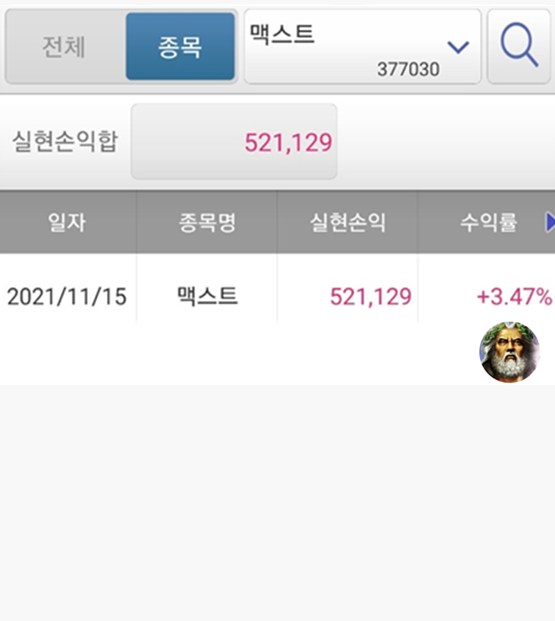Switch to the 전체 tab
The width and height of the screenshot is (555, 621).
click(64, 46)
